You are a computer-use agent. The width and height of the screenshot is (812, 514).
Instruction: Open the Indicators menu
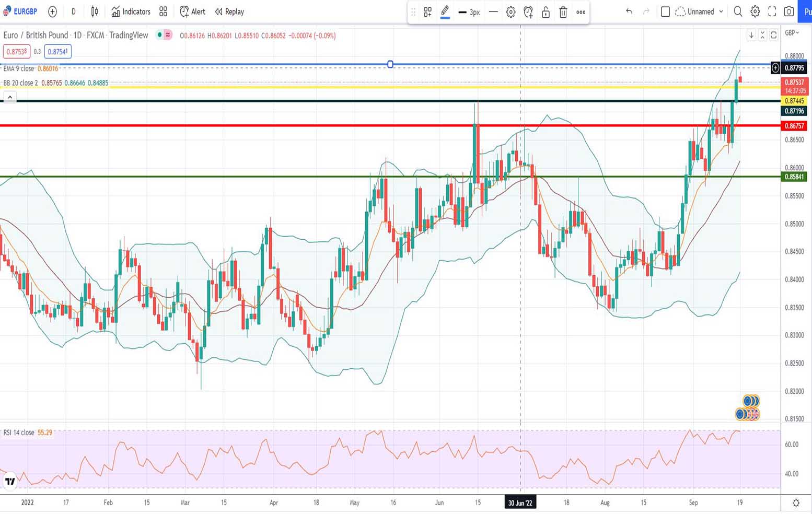click(131, 11)
